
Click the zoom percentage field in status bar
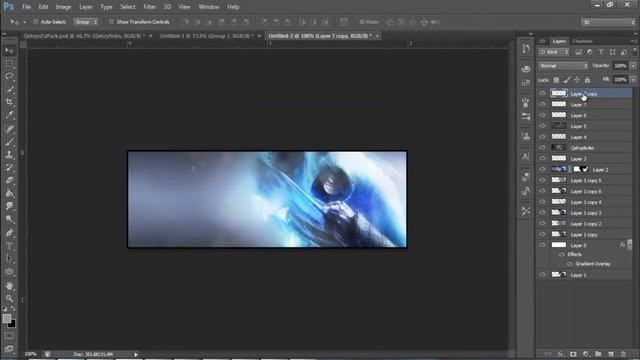tap(31, 354)
